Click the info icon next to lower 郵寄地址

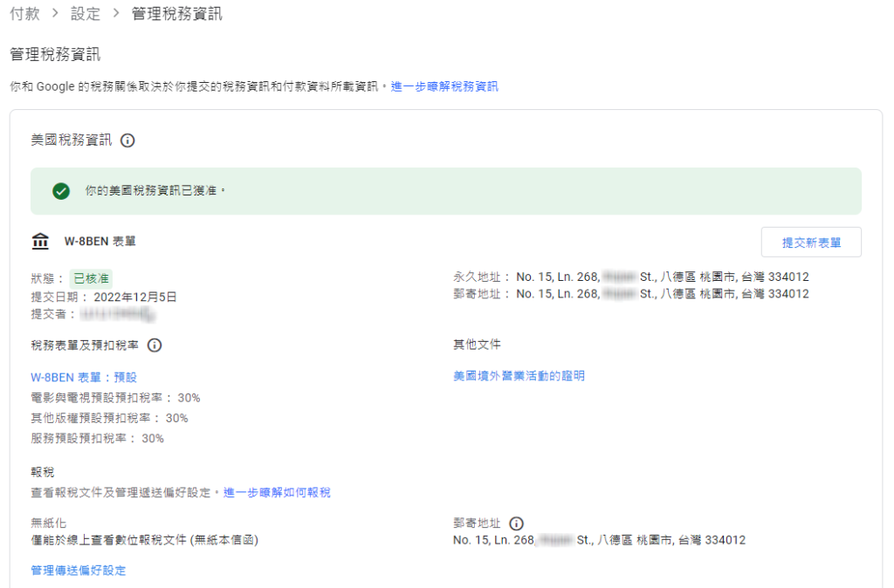tap(516, 523)
